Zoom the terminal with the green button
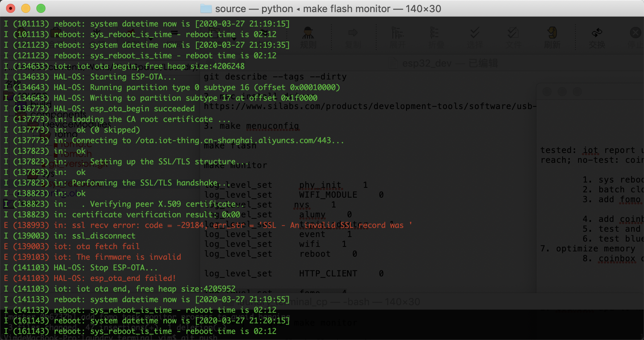Image resolution: width=644 pixels, height=340 pixels. tap(41, 8)
